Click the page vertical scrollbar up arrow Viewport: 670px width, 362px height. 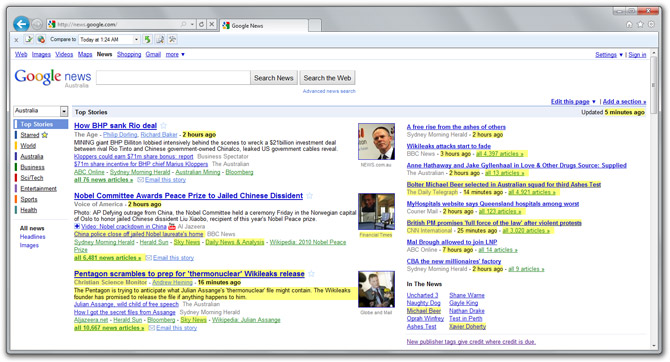pyautogui.click(x=653, y=53)
